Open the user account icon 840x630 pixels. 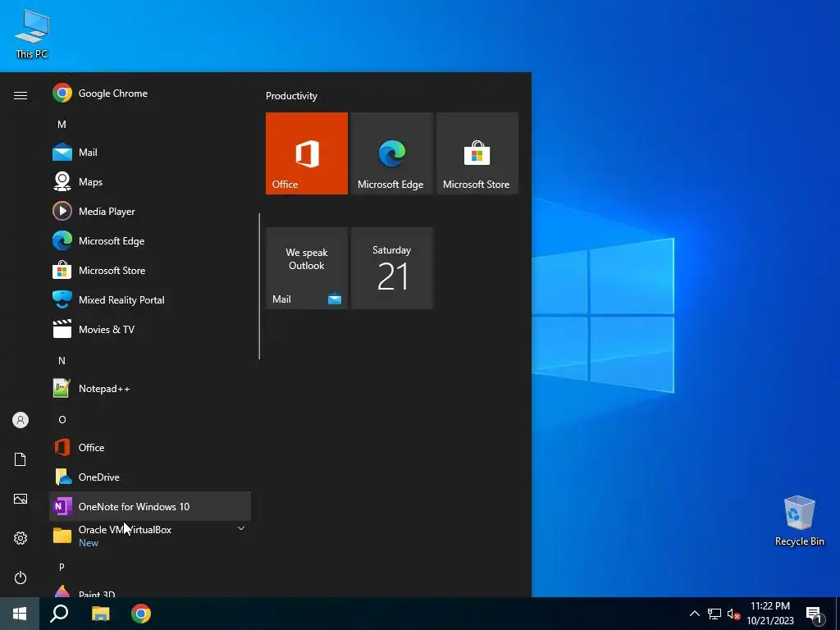[x=21, y=420]
